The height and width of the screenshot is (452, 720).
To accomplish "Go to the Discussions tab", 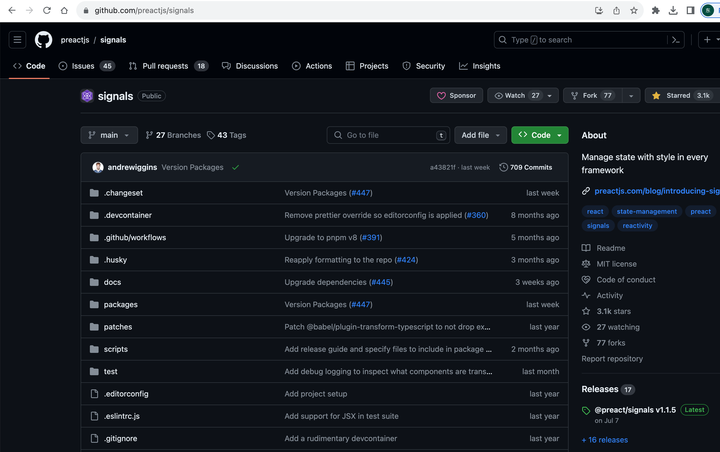I will pyautogui.click(x=250, y=66).
